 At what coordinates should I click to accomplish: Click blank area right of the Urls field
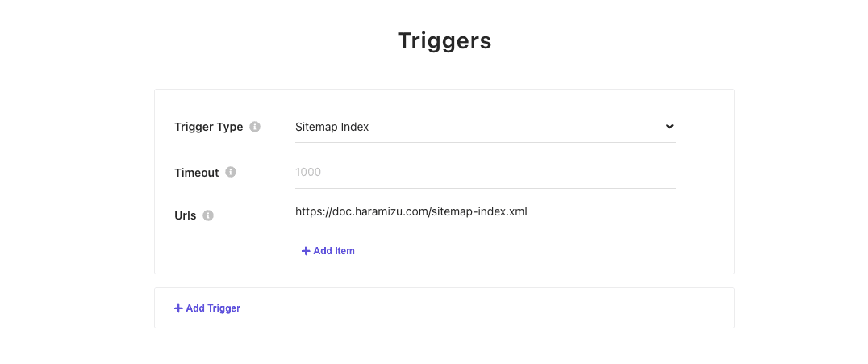687,214
